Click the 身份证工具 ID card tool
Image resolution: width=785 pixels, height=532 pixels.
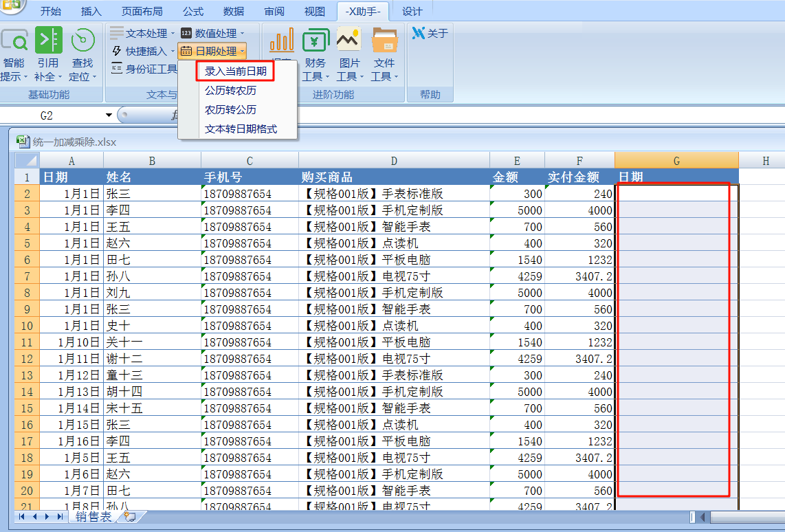(144, 69)
